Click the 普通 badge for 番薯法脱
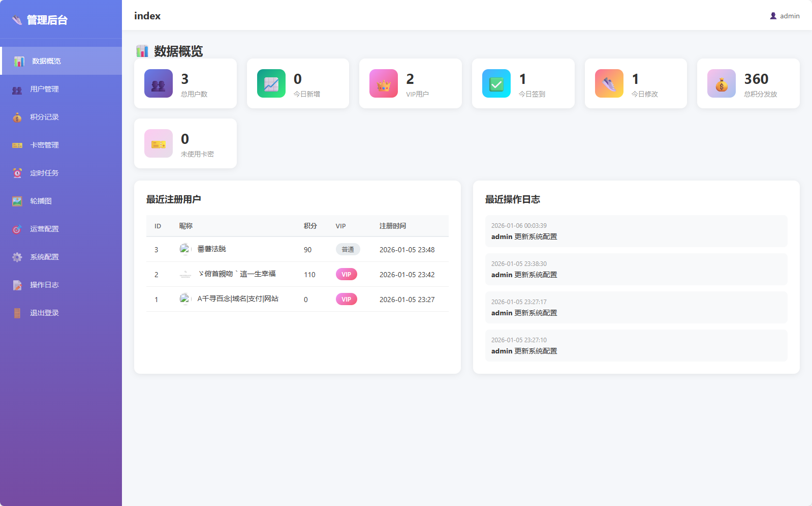812x506 pixels. pyautogui.click(x=348, y=249)
